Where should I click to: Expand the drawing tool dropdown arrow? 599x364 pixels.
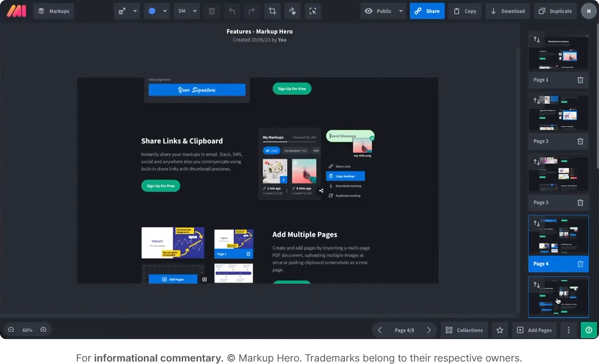(135, 11)
